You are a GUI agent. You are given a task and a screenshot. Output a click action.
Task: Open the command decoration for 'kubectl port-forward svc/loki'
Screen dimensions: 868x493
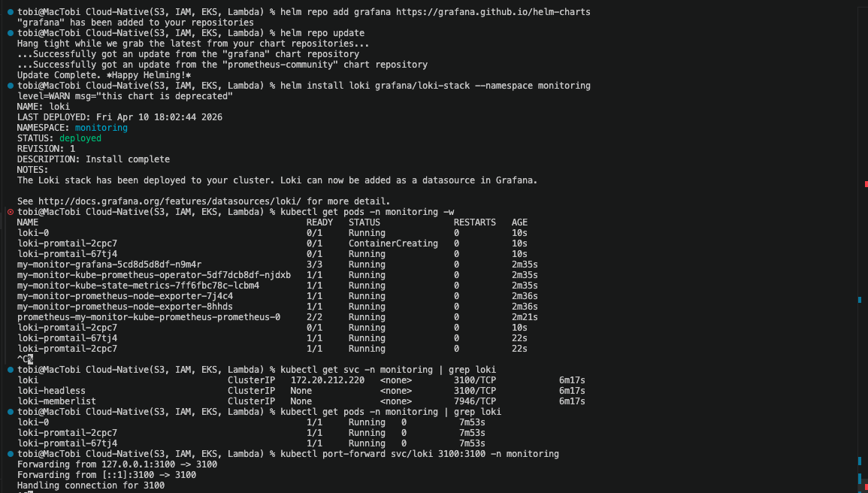pos(10,454)
